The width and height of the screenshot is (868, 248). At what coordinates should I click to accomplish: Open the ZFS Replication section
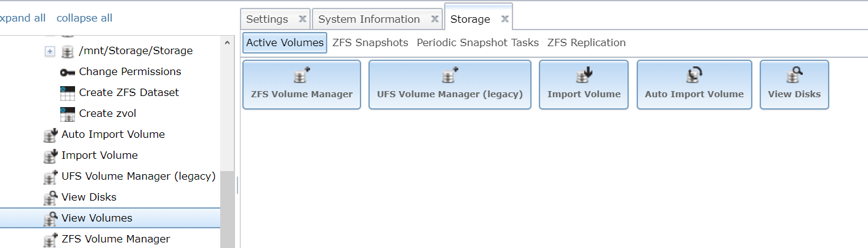point(586,43)
